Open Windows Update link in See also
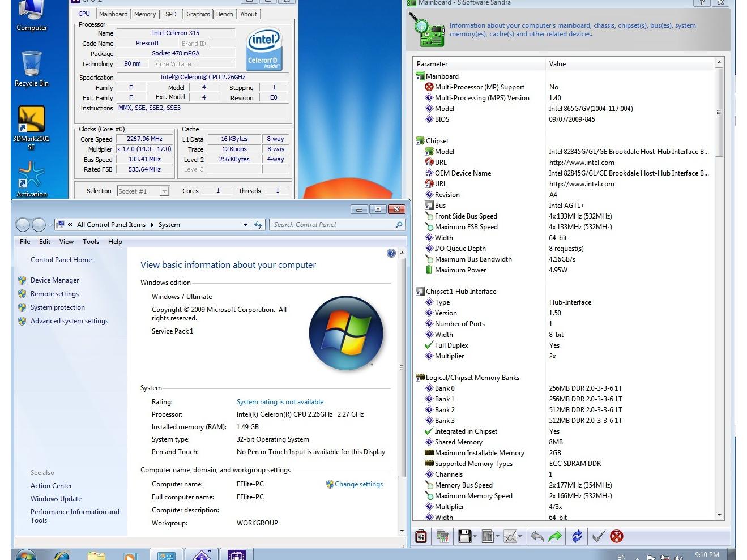Screen dimensions: 747x560 tap(56, 499)
